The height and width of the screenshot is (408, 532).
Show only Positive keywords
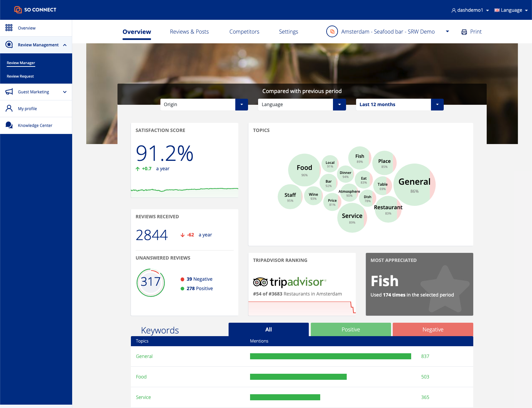coord(350,329)
